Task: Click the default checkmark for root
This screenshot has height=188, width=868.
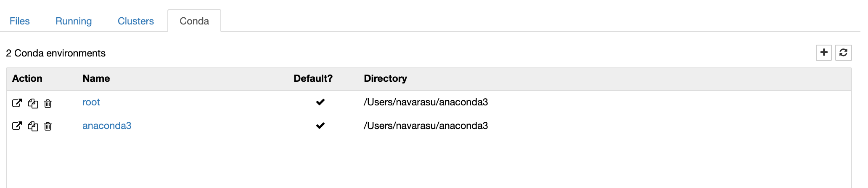Action: point(320,102)
